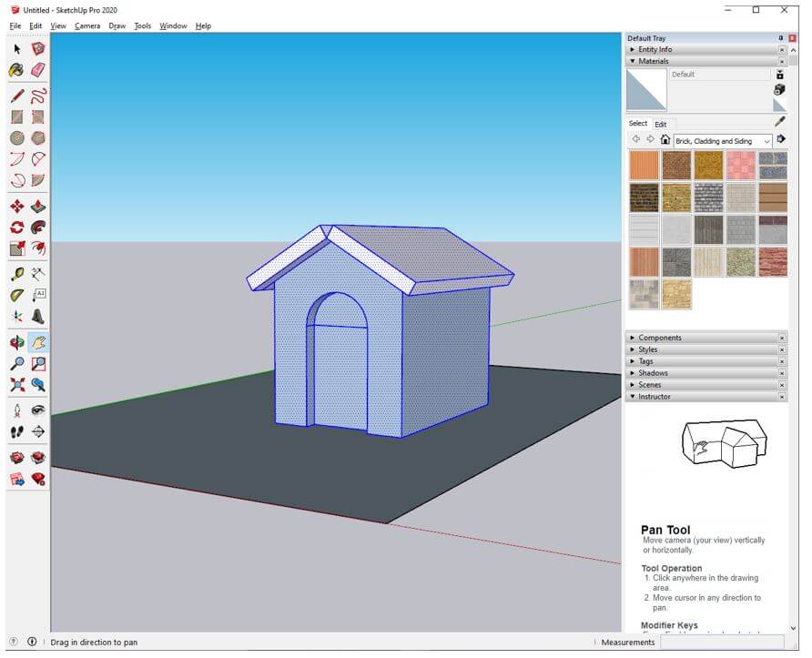Activate the Push/Pull tool
The height and width of the screenshot is (658, 812).
38,207
